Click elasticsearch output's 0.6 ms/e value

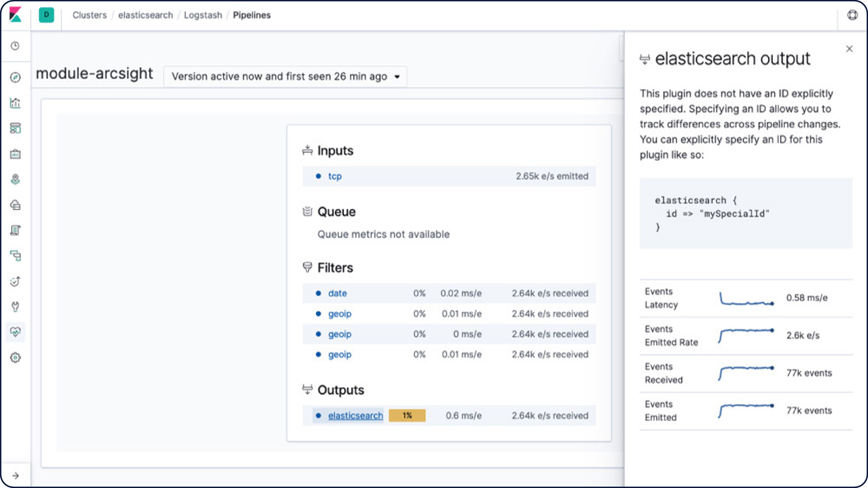[464, 416]
